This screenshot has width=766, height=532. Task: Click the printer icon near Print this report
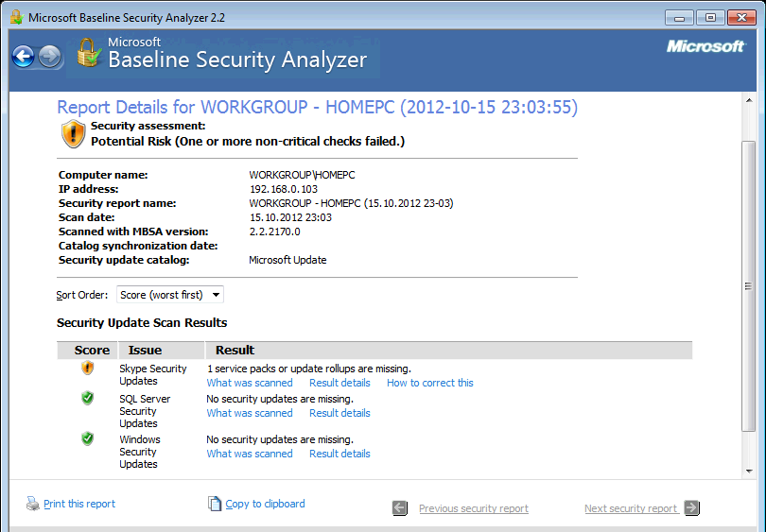pos(33,504)
